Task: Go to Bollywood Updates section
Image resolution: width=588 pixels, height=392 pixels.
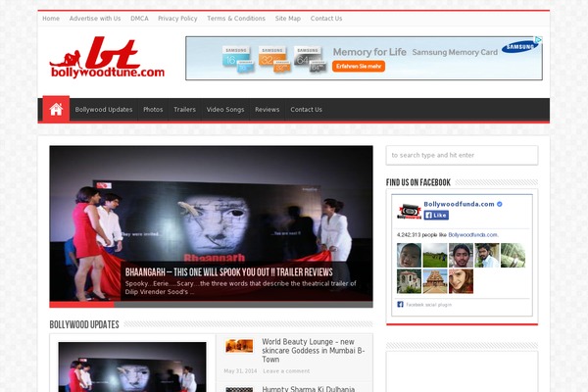Action: tap(104, 110)
